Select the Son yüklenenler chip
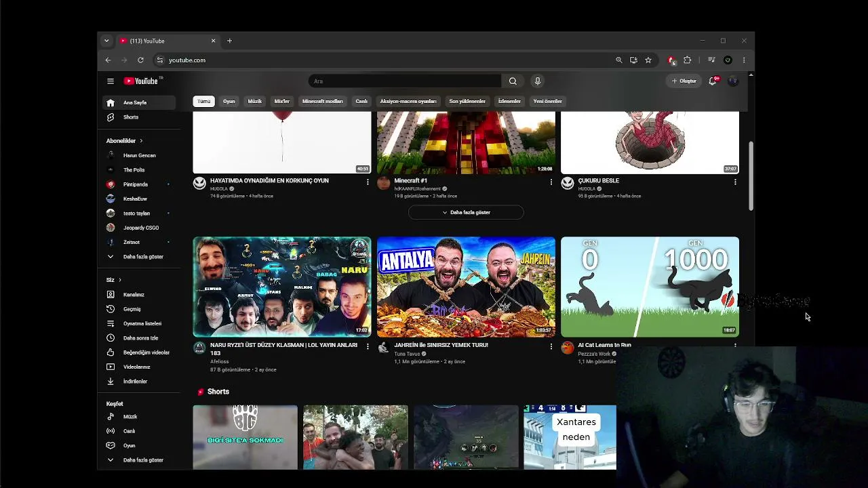Screen dimensions: 868x488 pos(467,102)
